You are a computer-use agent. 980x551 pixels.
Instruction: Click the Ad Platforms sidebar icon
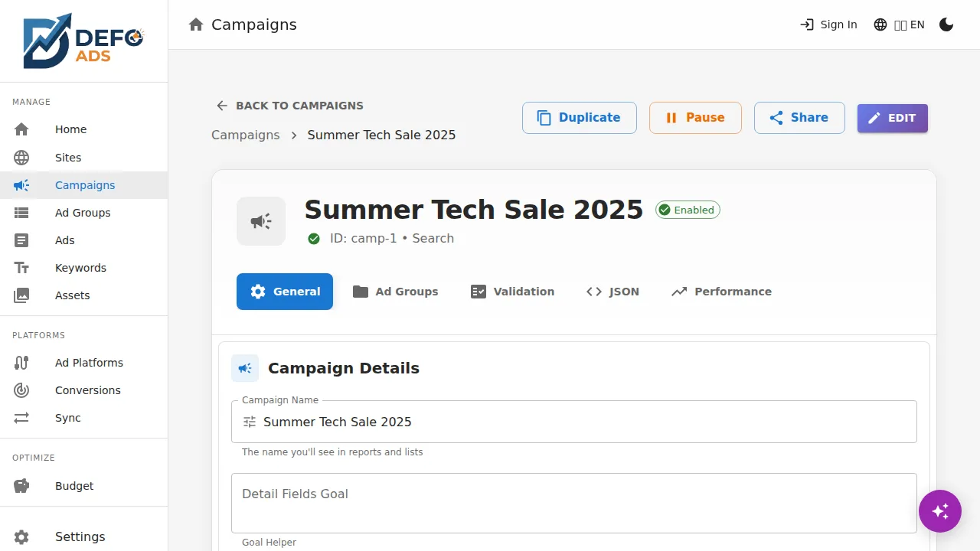(21, 363)
